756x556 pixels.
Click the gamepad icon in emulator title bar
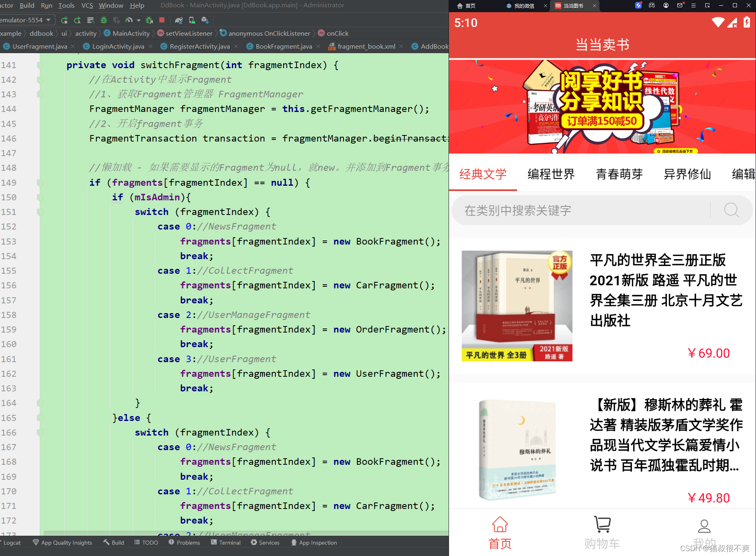click(x=652, y=5)
